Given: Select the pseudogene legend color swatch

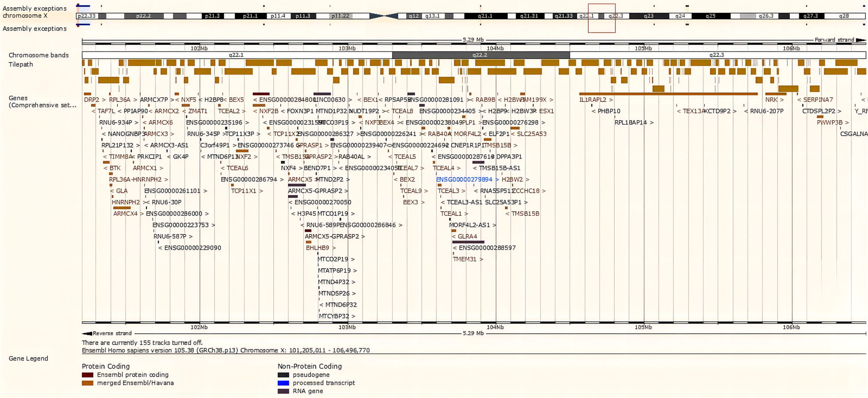Looking at the screenshot, I should click(x=283, y=375).
